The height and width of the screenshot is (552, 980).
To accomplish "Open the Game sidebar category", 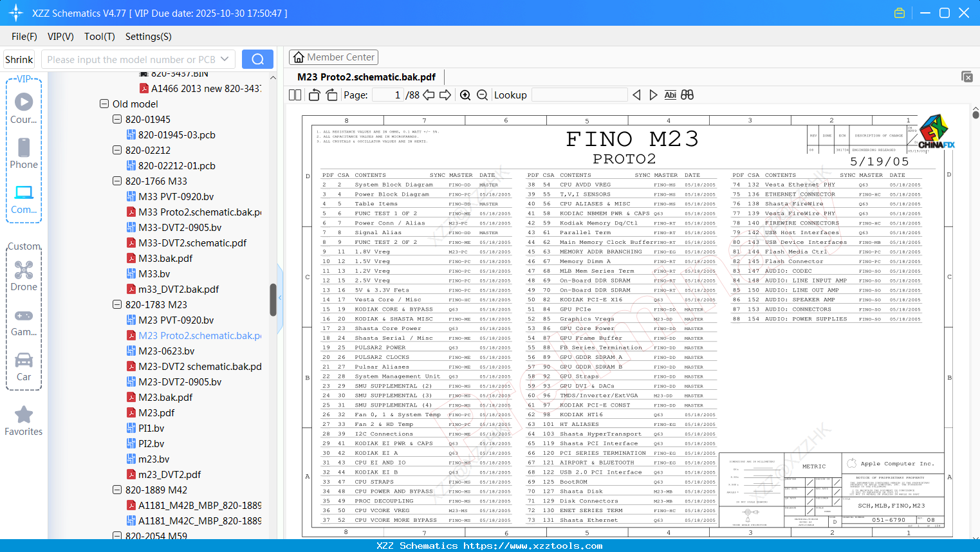I will click(x=24, y=322).
